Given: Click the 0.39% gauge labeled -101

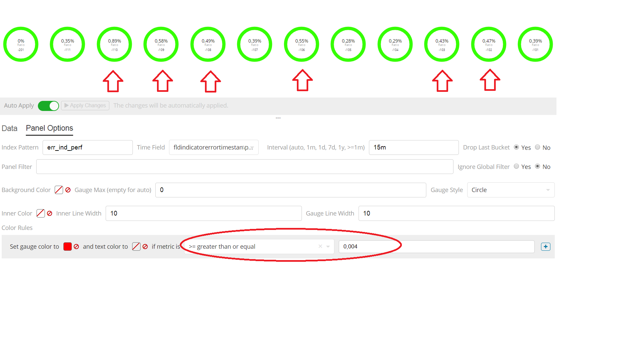Looking at the screenshot, I should pos(535,44).
